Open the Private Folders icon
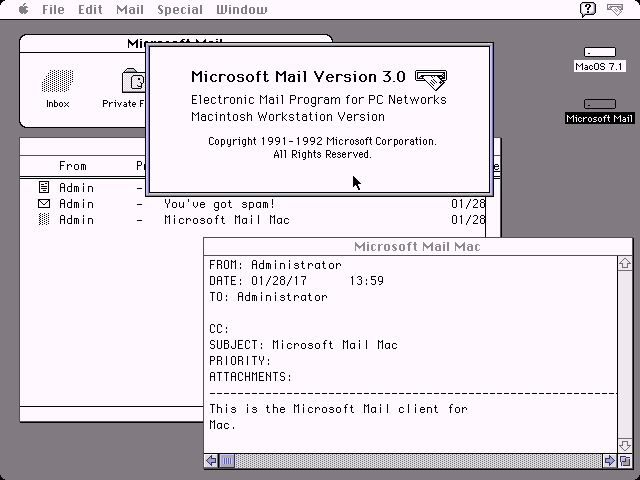640x480 pixels. tap(133, 82)
